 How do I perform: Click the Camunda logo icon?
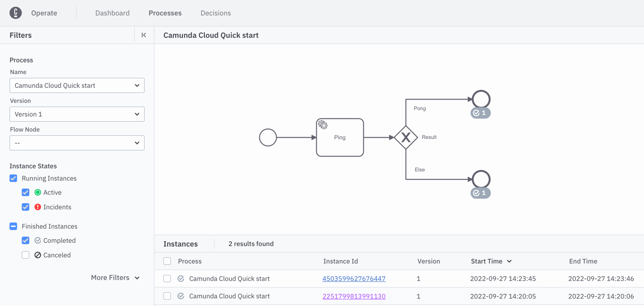[x=16, y=13]
